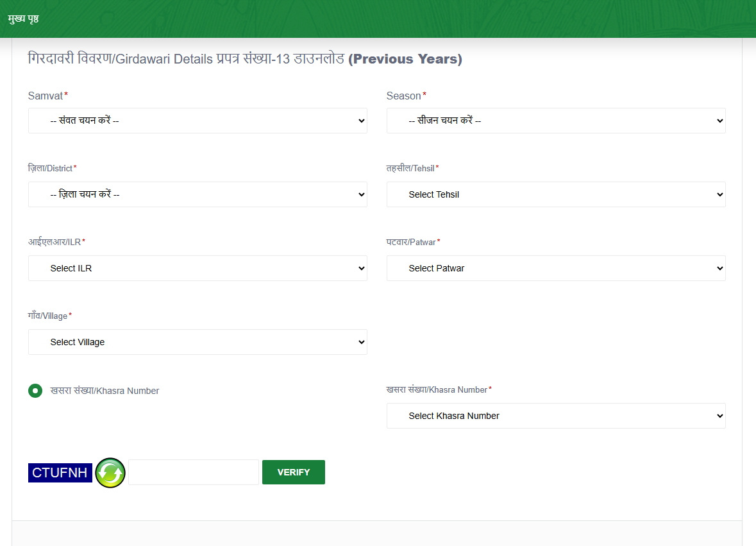This screenshot has width=756, height=546.
Task: Expand the Season dropdown list
Action: [555, 121]
